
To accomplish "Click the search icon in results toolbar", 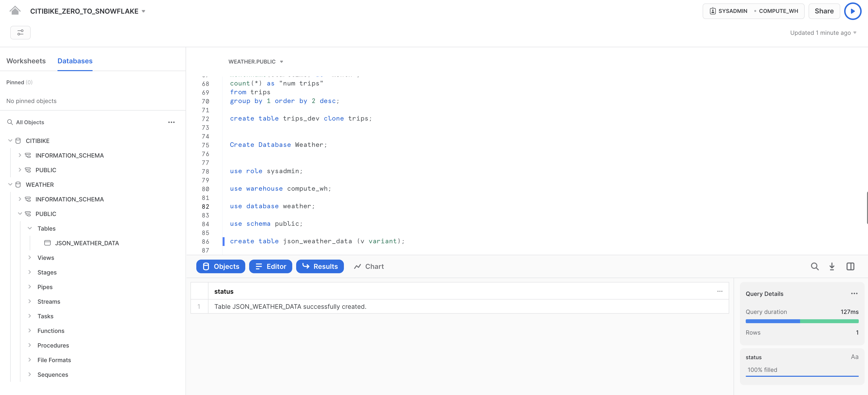I will pyautogui.click(x=814, y=266).
